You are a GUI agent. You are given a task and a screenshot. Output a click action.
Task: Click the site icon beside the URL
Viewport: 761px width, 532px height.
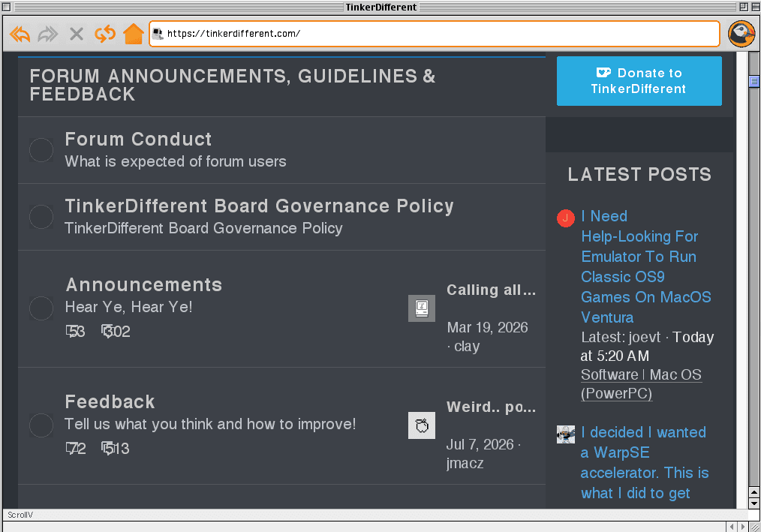[158, 34]
